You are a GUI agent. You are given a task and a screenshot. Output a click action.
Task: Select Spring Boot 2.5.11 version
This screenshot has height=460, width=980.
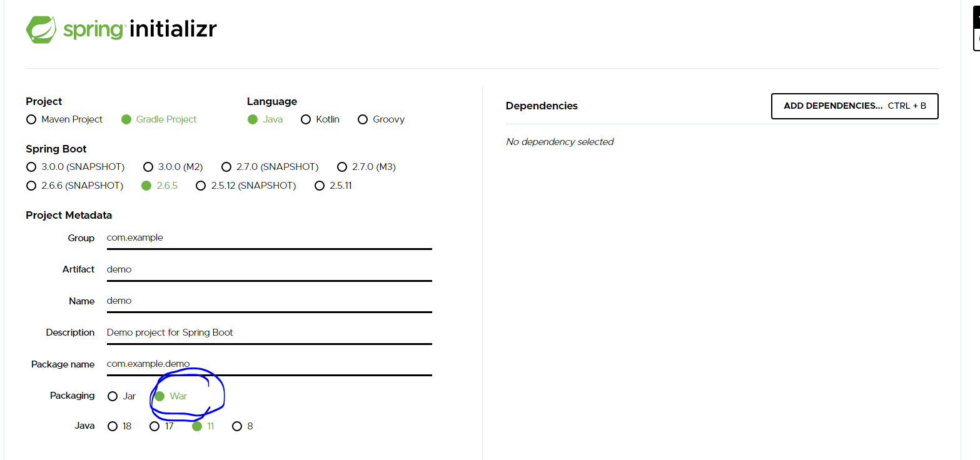tap(320, 186)
